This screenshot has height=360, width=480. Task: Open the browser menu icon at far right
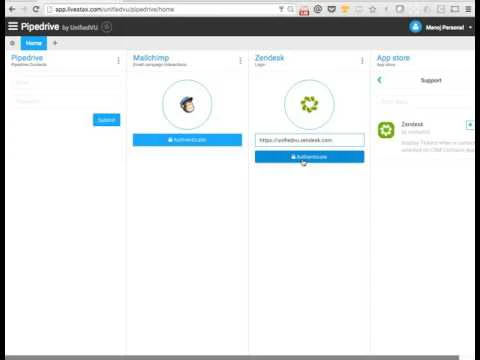pos(468,9)
